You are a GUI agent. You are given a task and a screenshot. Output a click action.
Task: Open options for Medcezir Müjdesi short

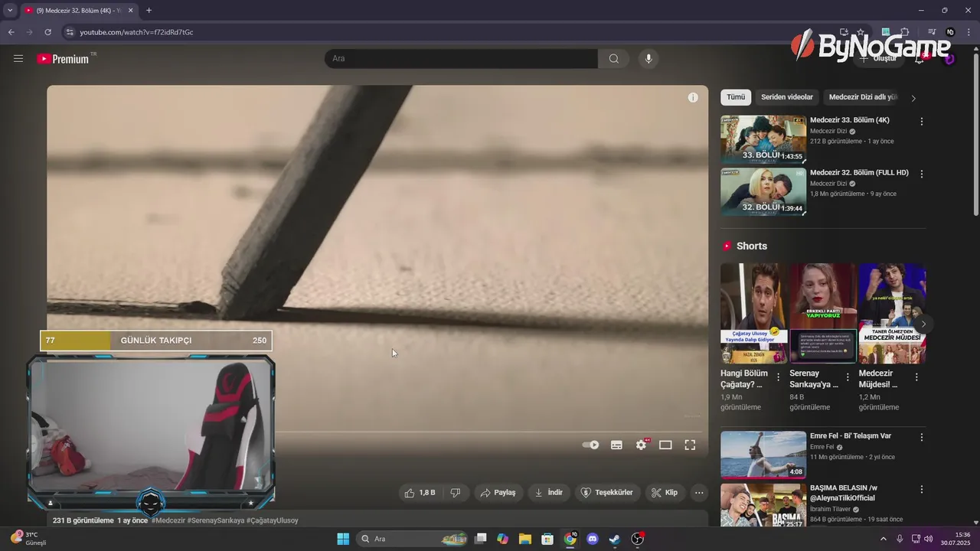tap(916, 377)
